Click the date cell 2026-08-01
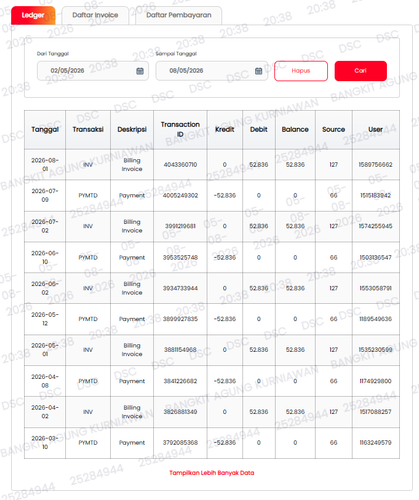The width and height of the screenshot is (419, 500). 45,165
